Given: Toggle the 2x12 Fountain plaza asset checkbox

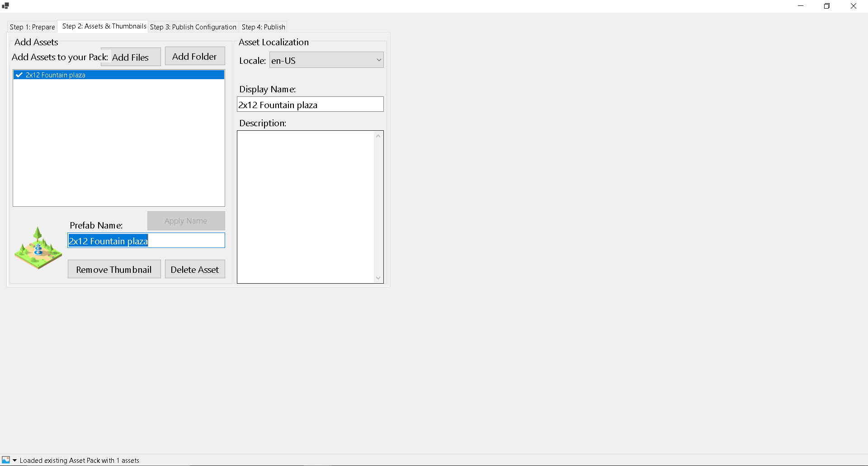Looking at the screenshot, I should coord(19,75).
